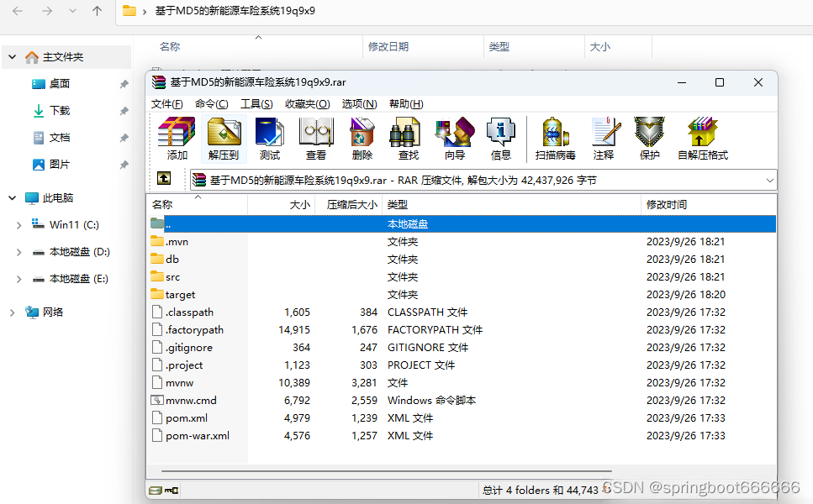The width and height of the screenshot is (813, 504).
Task: Expand the 本地磁盘 (D:) drive node
Action: coord(18,252)
